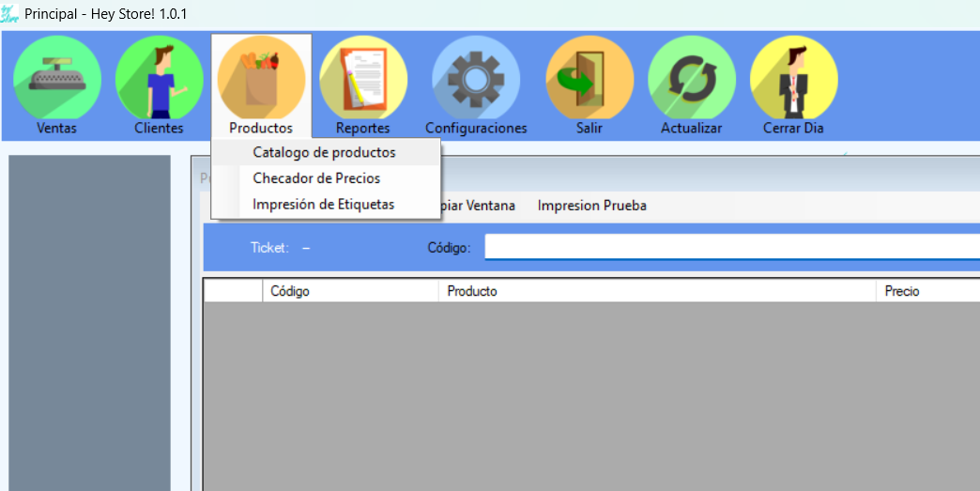Viewport: 980px width, 491px height.
Task: Click the Producto column header
Action: pos(656,291)
